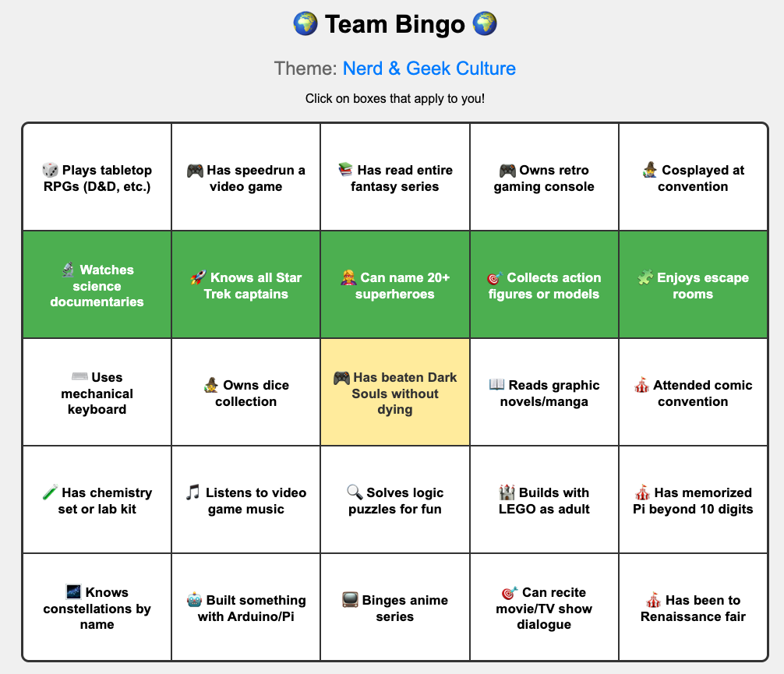784x674 pixels.
Task: Mark 'Has memorized Pi beyond 10 digits'
Action: tap(693, 500)
